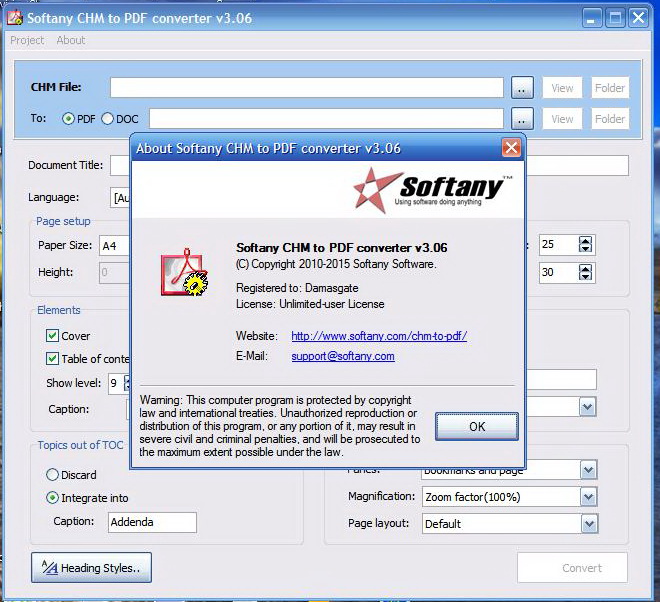Click the 'License: Unlimited-user License' text
The image size is (660, 602).
(310, 304)
